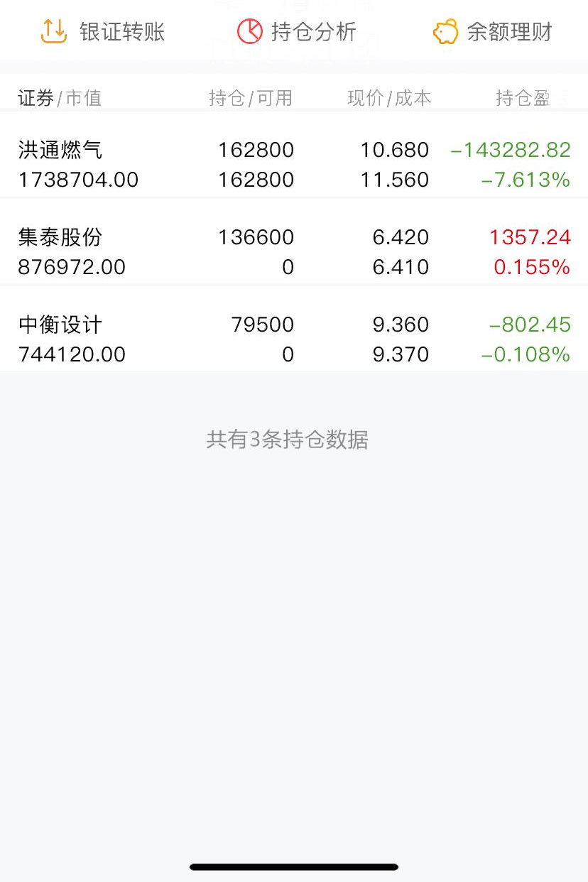Viewport: 588px width, 882px height.
Task: Click 洪通燃气 market value 1738704.00
Action: 78,180
